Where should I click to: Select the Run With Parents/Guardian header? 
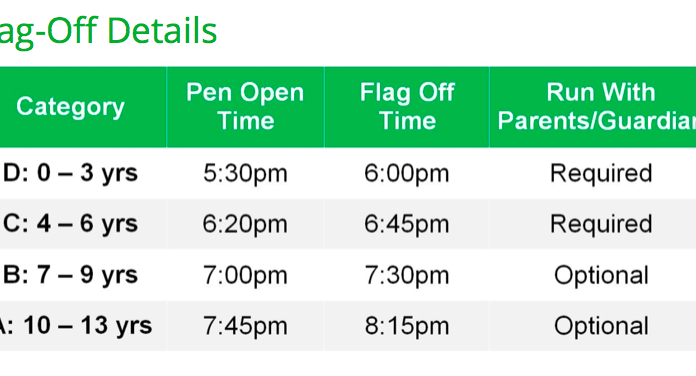[x=597, y=107]
